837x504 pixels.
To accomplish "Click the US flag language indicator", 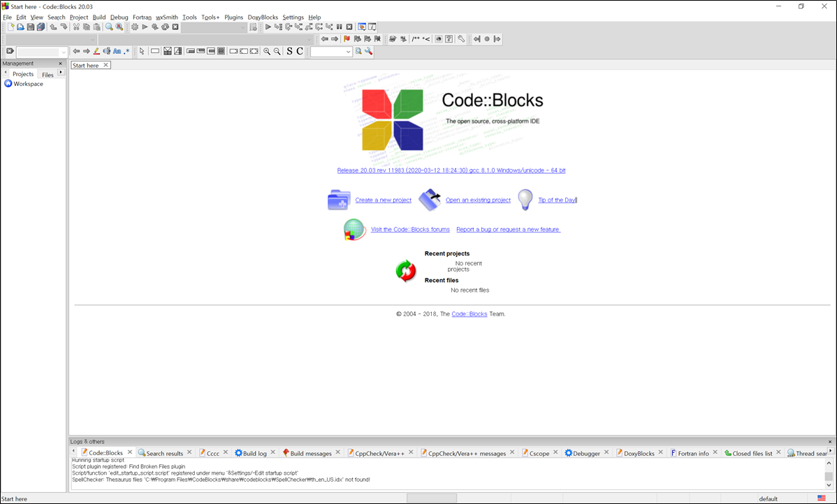I will coord(822,498).
